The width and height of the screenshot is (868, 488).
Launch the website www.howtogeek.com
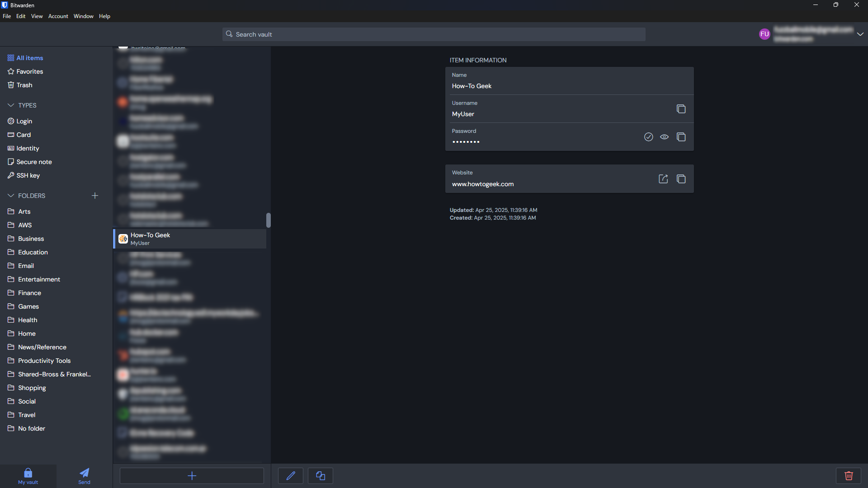663,179
